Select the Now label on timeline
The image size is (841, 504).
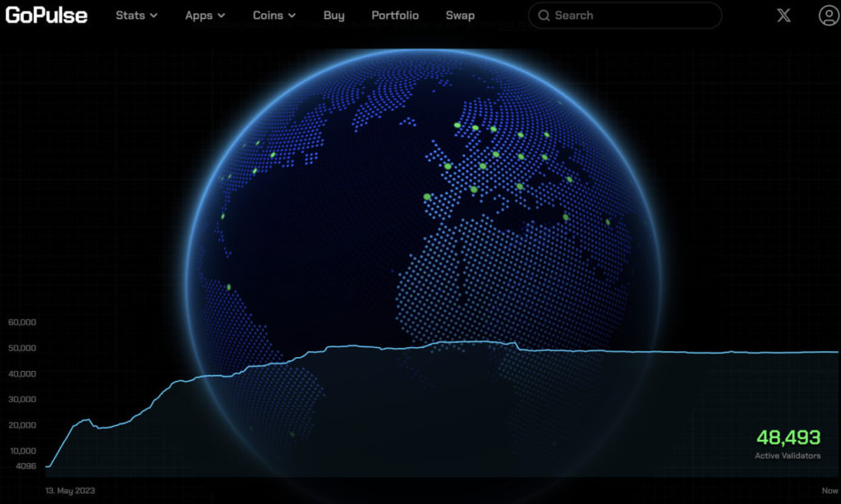point(828,490)
